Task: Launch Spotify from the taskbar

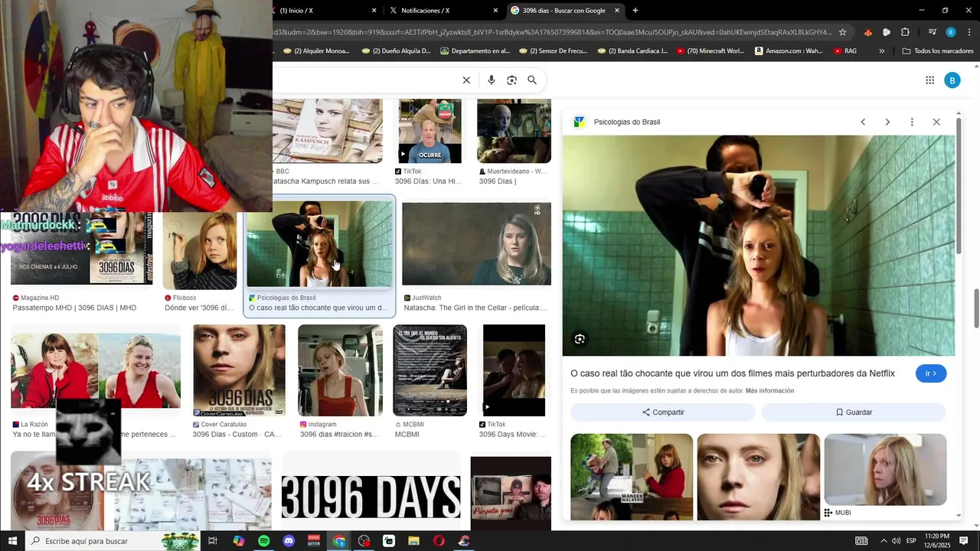Action: 263,541
